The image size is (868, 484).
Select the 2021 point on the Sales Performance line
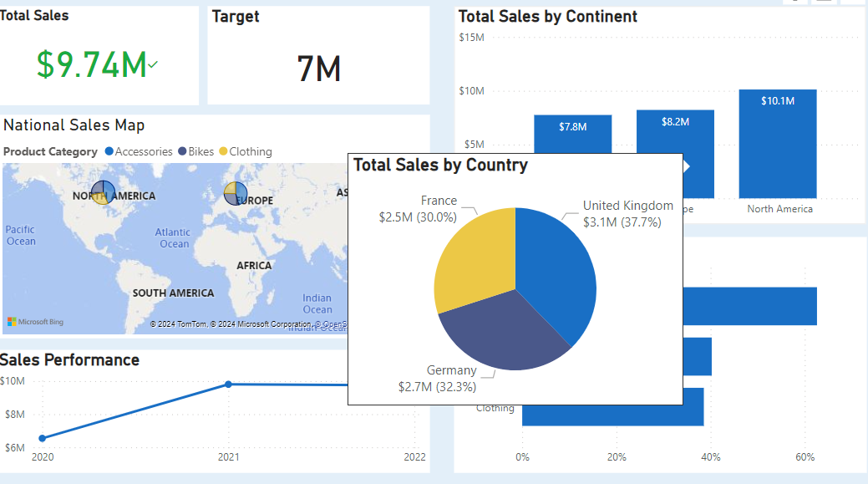coord(228,385)
